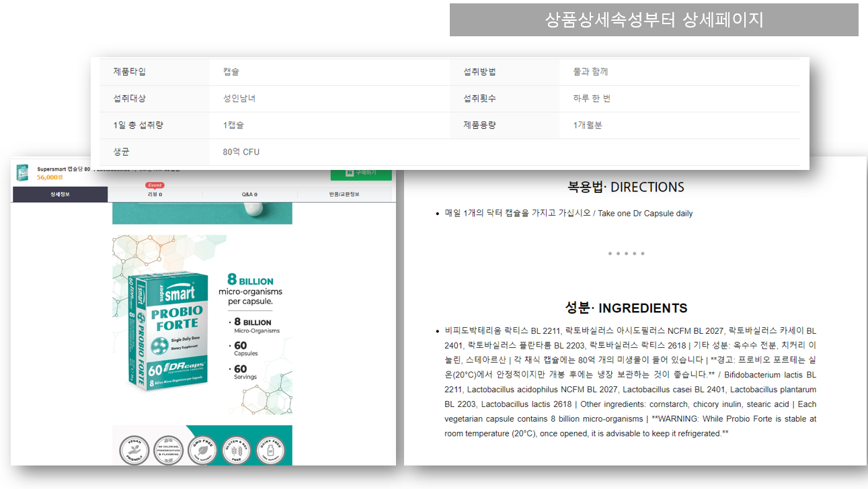
Task: Click the Dairy Free badge icon
Action: [271, 450]
